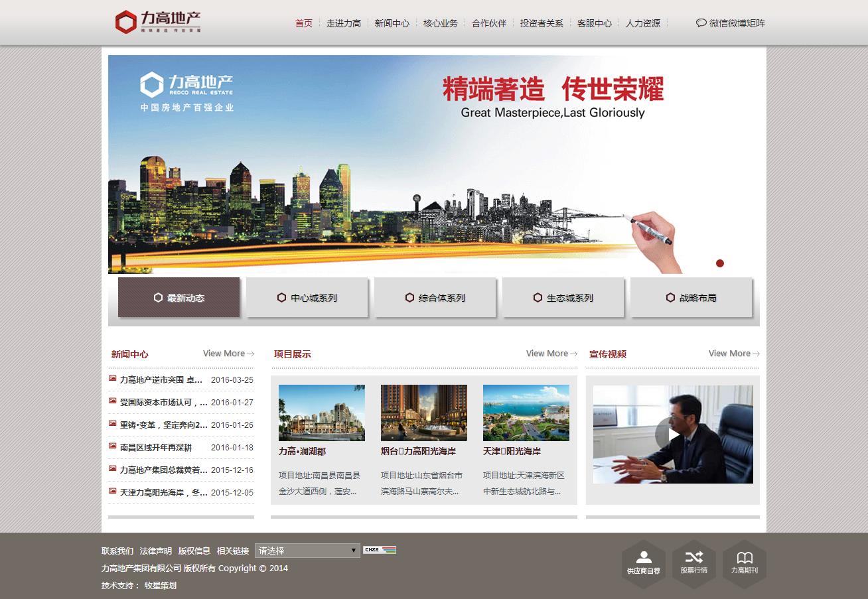Image resolution: width=868 pixels, height=599 pixels.
Task: Open the 牧星策划 technical support link
Action: pos(161,586)
